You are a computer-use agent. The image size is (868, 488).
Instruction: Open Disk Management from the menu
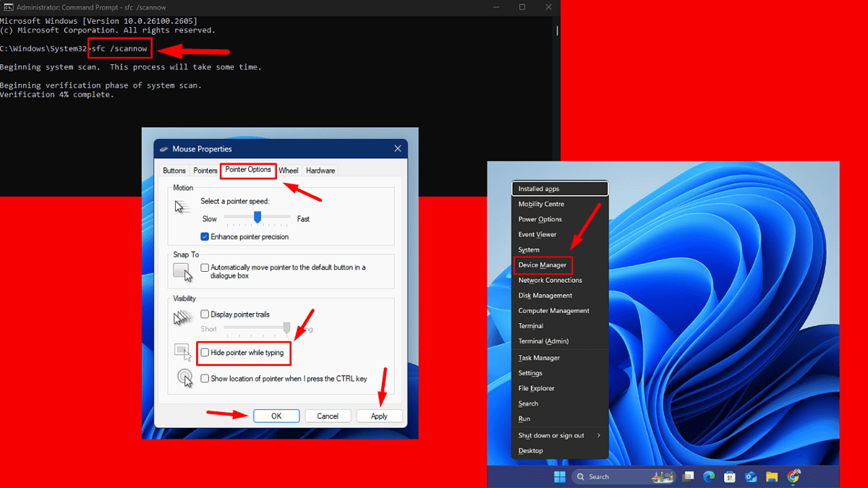click(560, 295)
